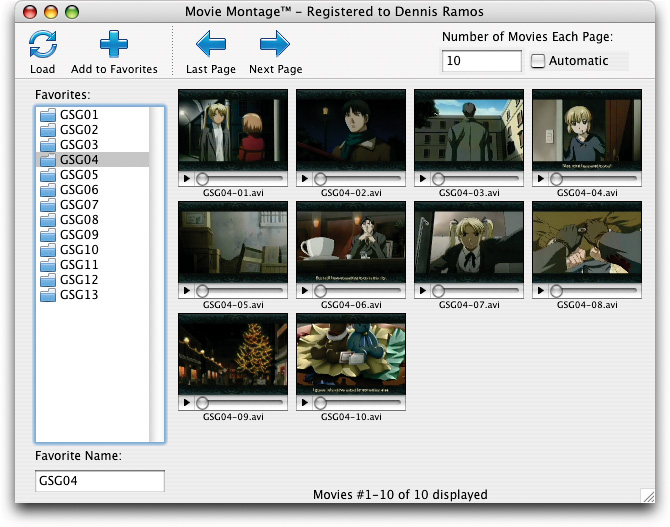Play the GSG04-01.avi movie
670x527 pixels.
click(x=187, y=179)
